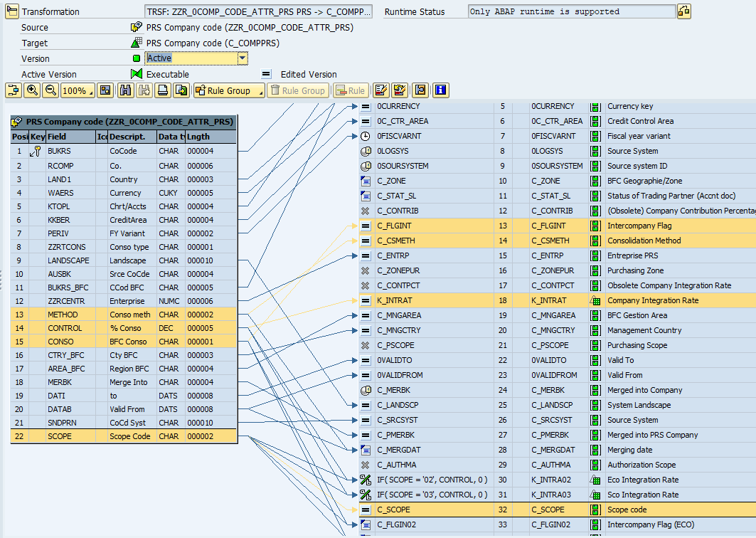756x538 pixels.
Task: Click the Descript. column header
Action: (131, 137)
